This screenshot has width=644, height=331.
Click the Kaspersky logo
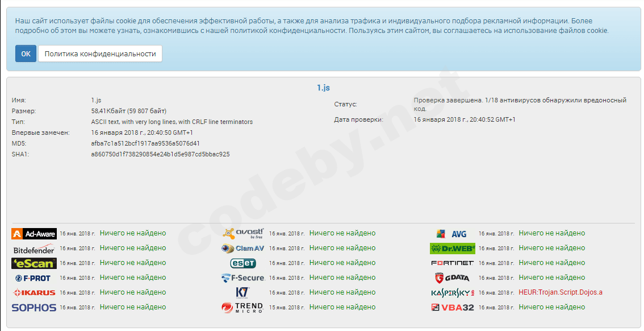[453, 293]
